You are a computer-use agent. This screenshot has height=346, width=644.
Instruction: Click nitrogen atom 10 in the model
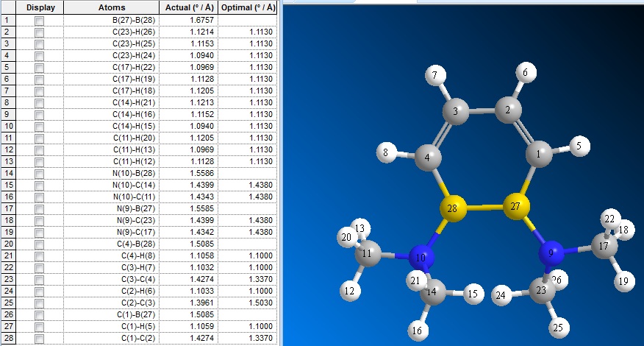tap(421, 258)
